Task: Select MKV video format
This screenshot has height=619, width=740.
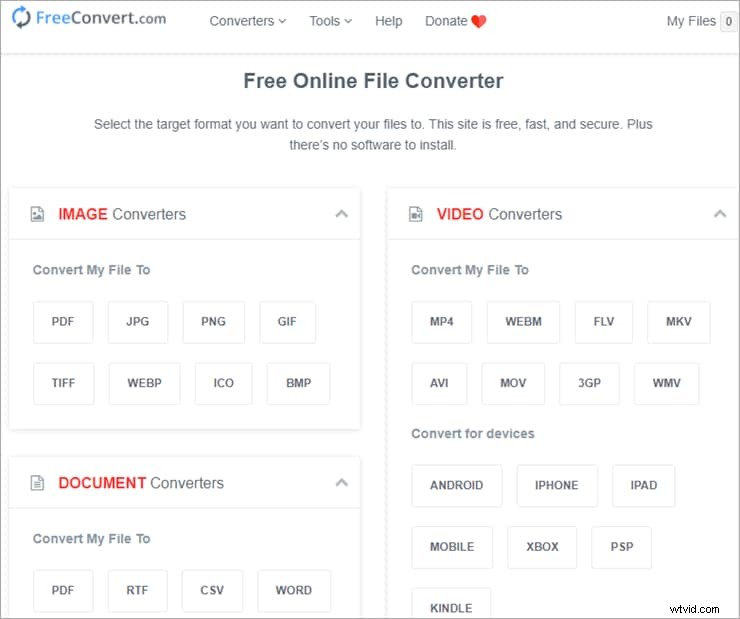Action: (679, 322)
